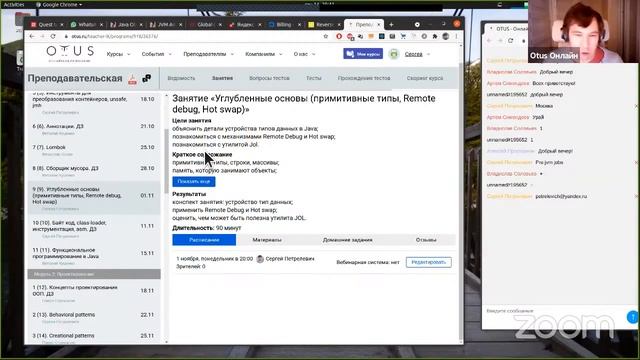Open the Сергей Петрелевич lecturer link
640x360 pixels.
pos(290,259)
